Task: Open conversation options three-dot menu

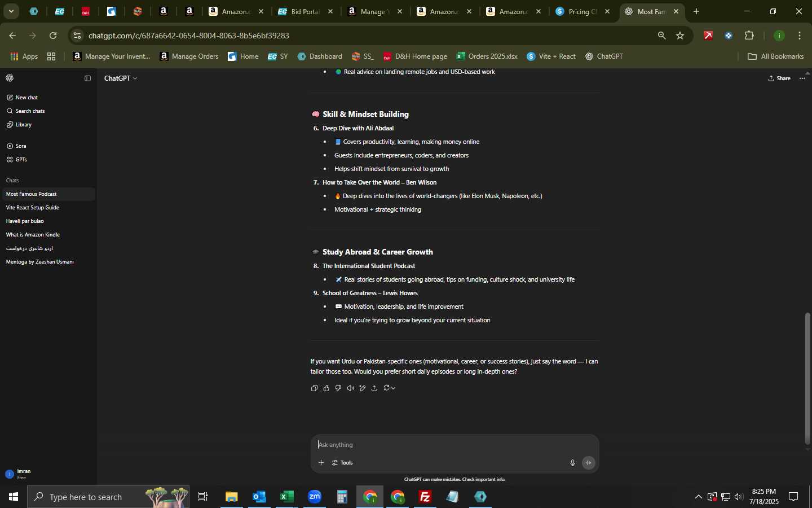Action: click(x=802, y=78)
